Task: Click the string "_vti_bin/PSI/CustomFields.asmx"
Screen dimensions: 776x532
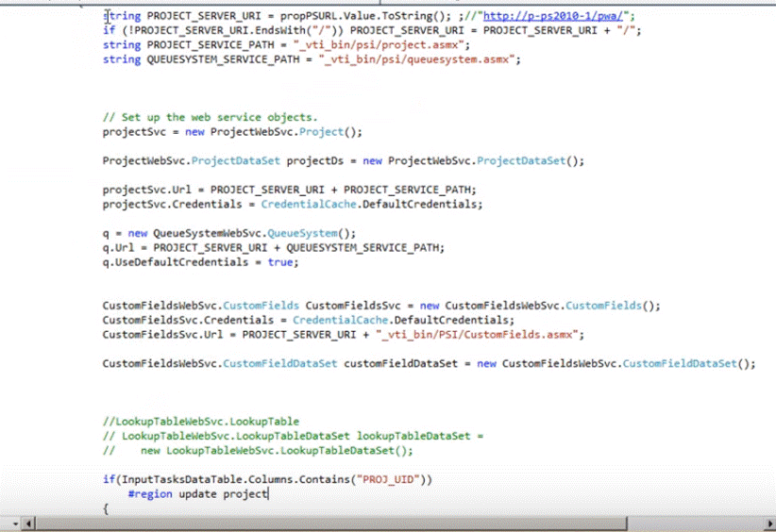Action: point(477,335)
